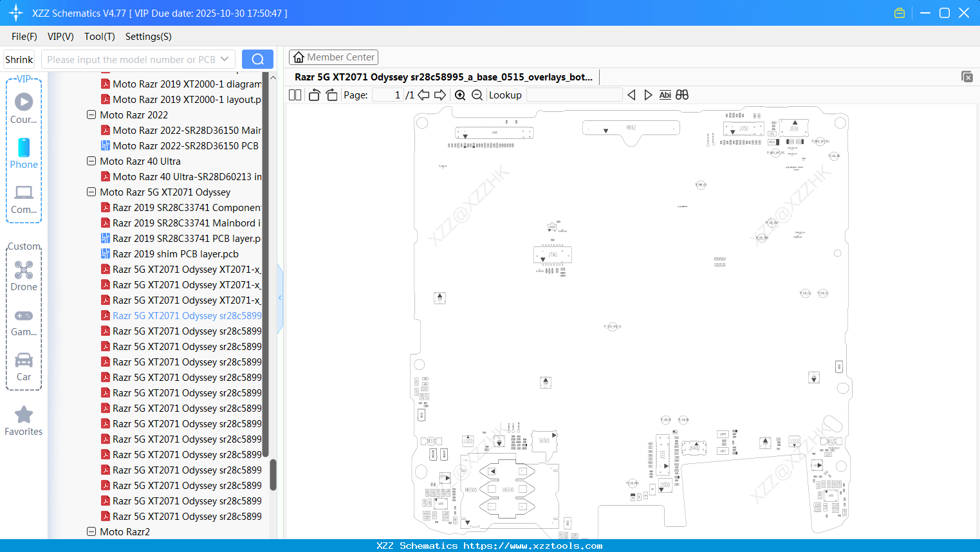The width and height of the screenshot is (980, 552).
Task: Select the Moto Razr 5G XT2071 Odyssey folder label
Action: click(x=165, y=192)
